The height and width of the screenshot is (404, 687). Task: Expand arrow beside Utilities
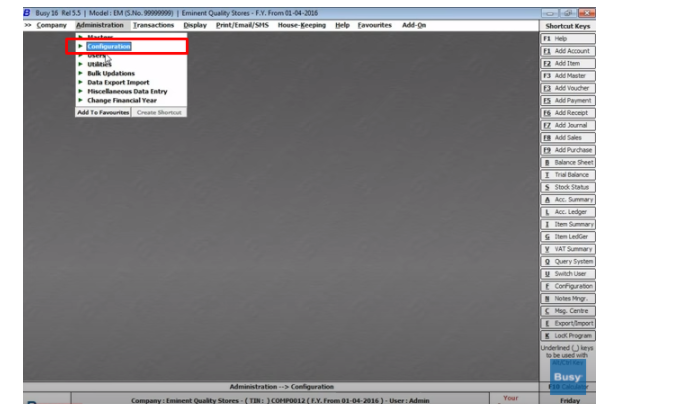pyautogui.click(x=80, y=64)
